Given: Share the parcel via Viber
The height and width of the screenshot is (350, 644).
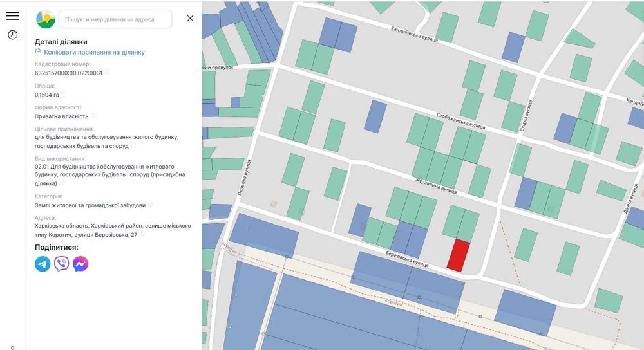Looking at the screenshot, I should (x=62, y=264).
